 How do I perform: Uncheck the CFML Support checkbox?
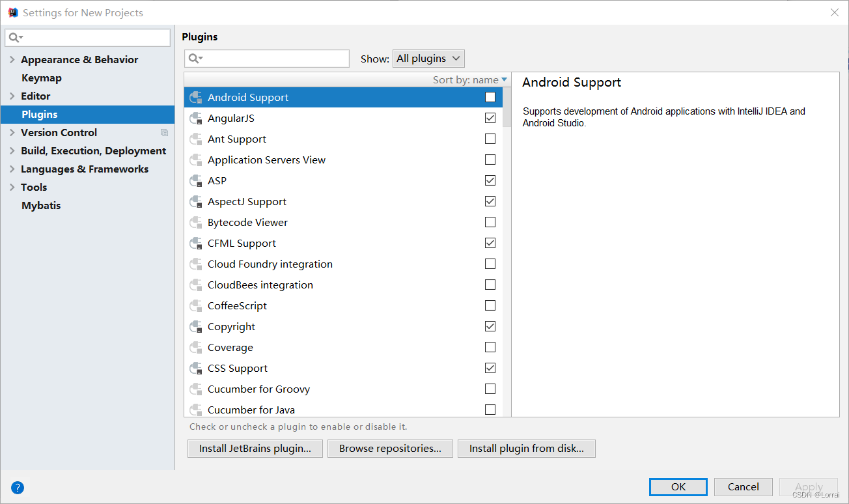(x=490, y=244)
